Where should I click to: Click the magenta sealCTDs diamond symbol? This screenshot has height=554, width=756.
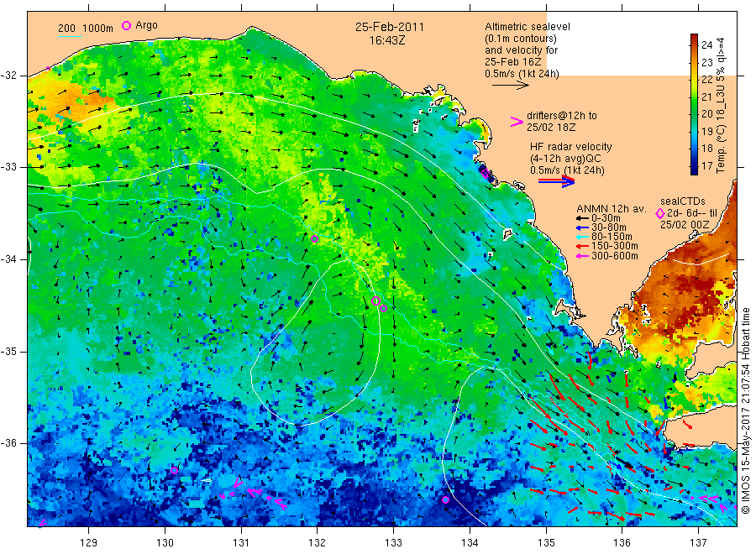point(660,213)
